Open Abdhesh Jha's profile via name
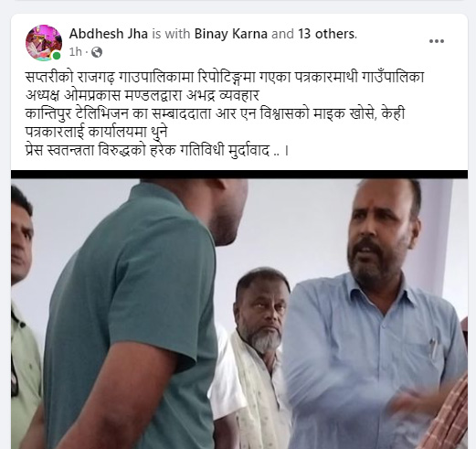Image resolution: width=476 pixels, height=449 pixels. (109, 34)
